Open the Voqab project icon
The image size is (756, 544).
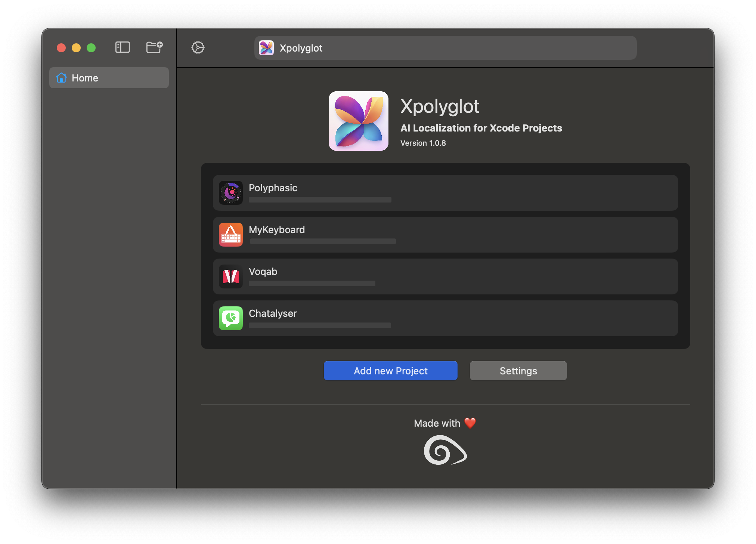pos(231,276)
